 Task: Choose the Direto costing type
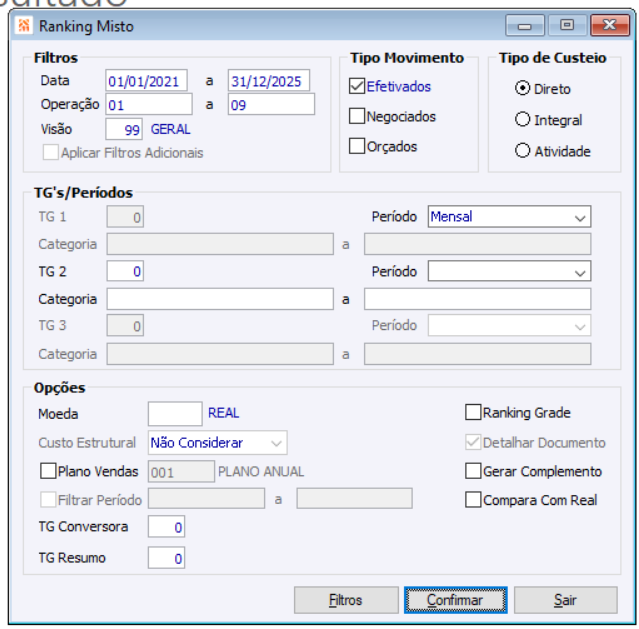click(522, 88)
